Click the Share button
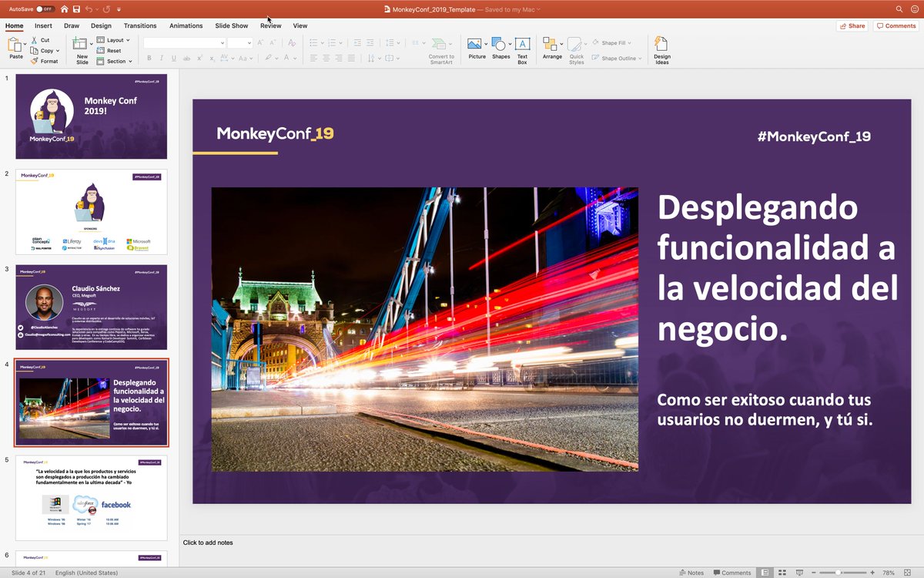924x578 pixels. coord(852,25)
